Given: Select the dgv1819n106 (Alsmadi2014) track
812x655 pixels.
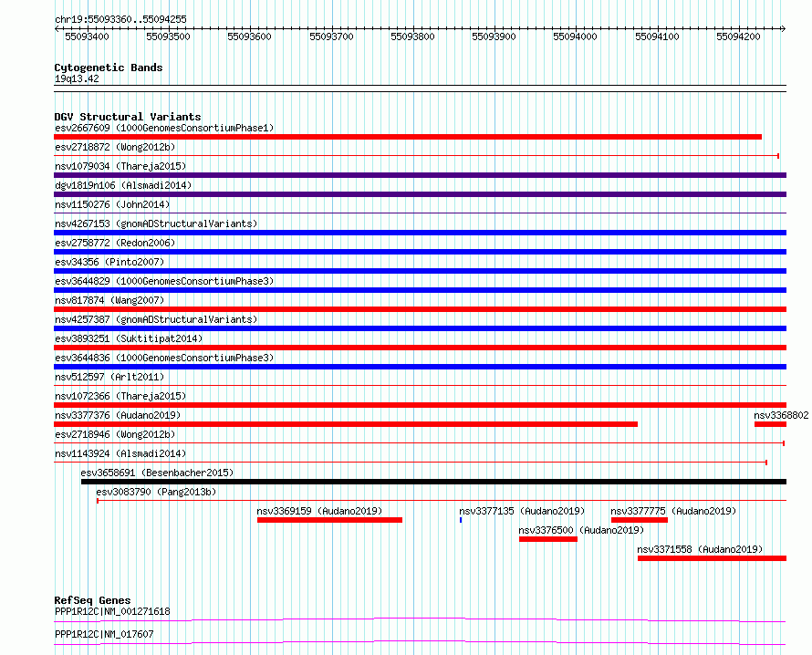Looking at the screenshot, I should 420,194.
